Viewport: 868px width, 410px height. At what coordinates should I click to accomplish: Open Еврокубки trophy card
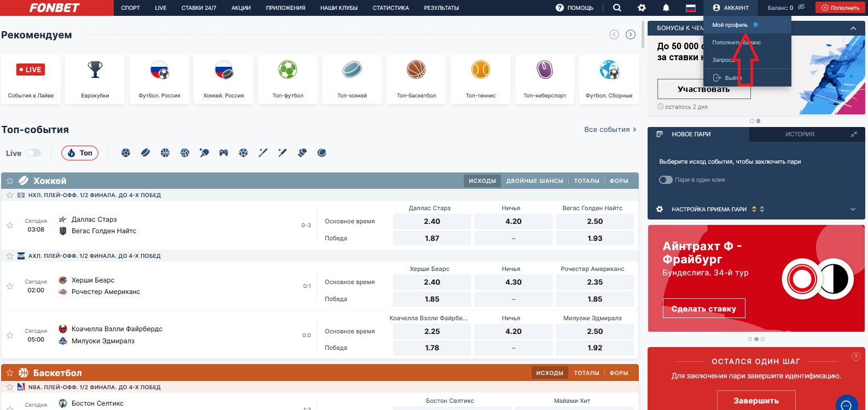[95, 79]
